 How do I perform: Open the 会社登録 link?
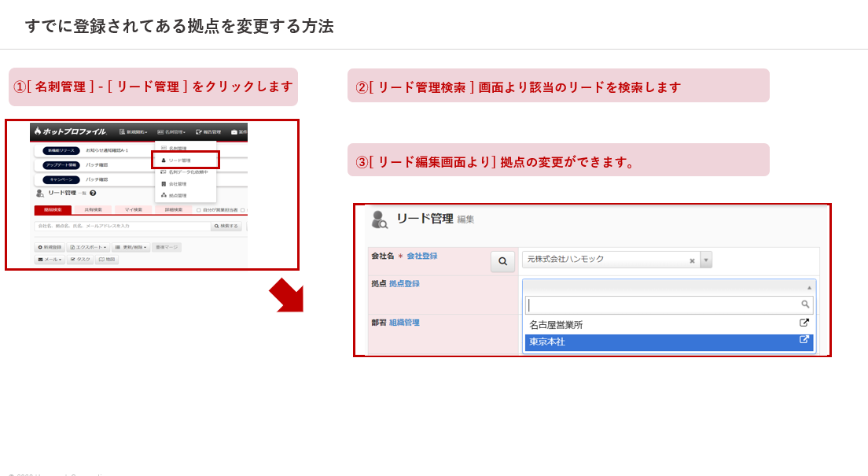421,256
